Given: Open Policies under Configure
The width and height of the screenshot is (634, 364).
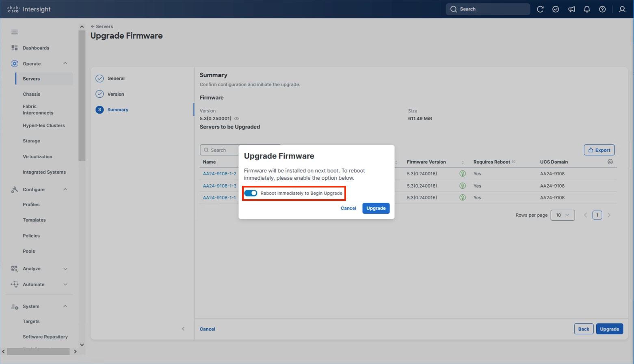Looking at the screenshot, I should point(31,236).
